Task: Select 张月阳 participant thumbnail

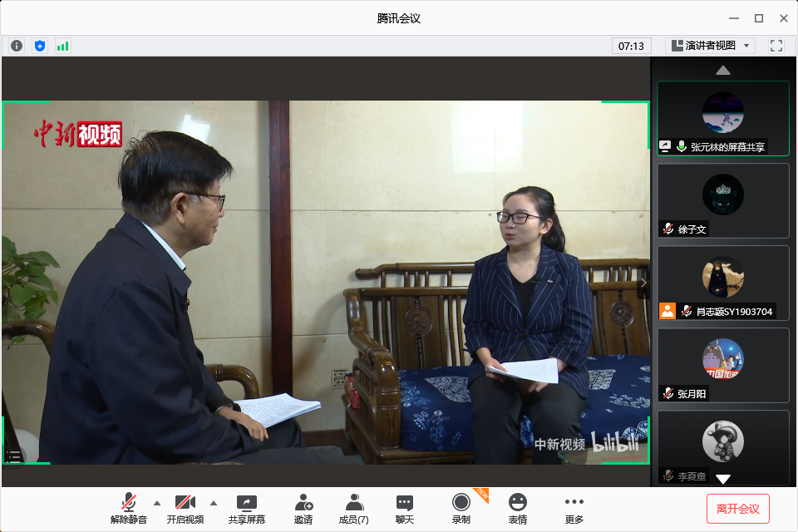Action: pyautogui.click(x=723, y=365)
